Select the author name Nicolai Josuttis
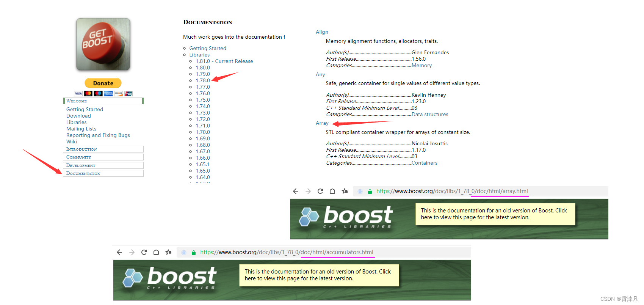Screen dimensions: 644x305 pos(429,143)
